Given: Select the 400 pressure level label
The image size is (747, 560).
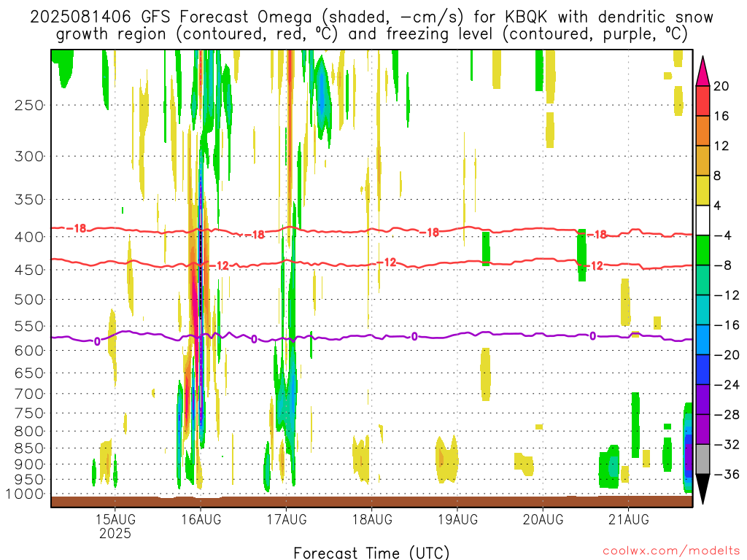Looking at the screenshot, I should point(29,237).
